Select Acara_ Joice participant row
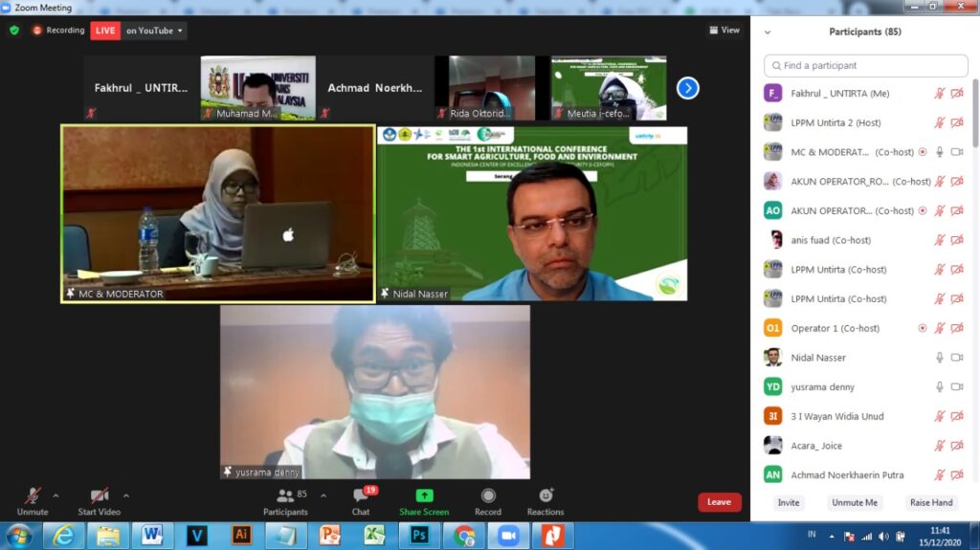 point(865,446)
